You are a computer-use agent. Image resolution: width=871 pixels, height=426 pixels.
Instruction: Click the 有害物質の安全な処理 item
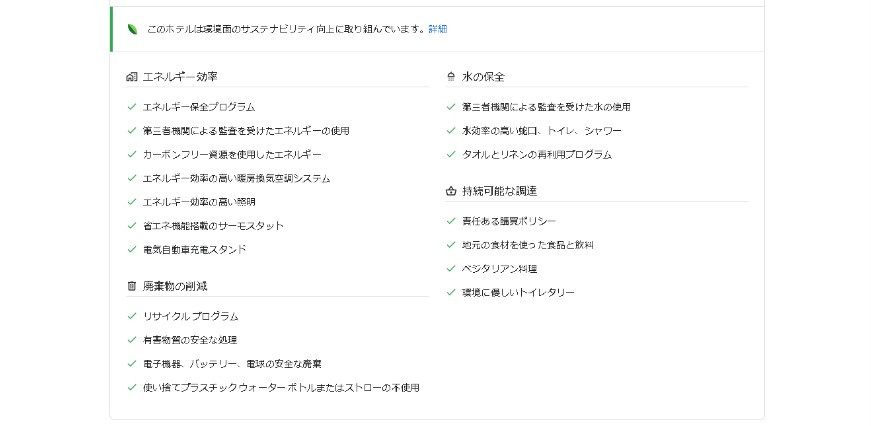tap(190, 340)
